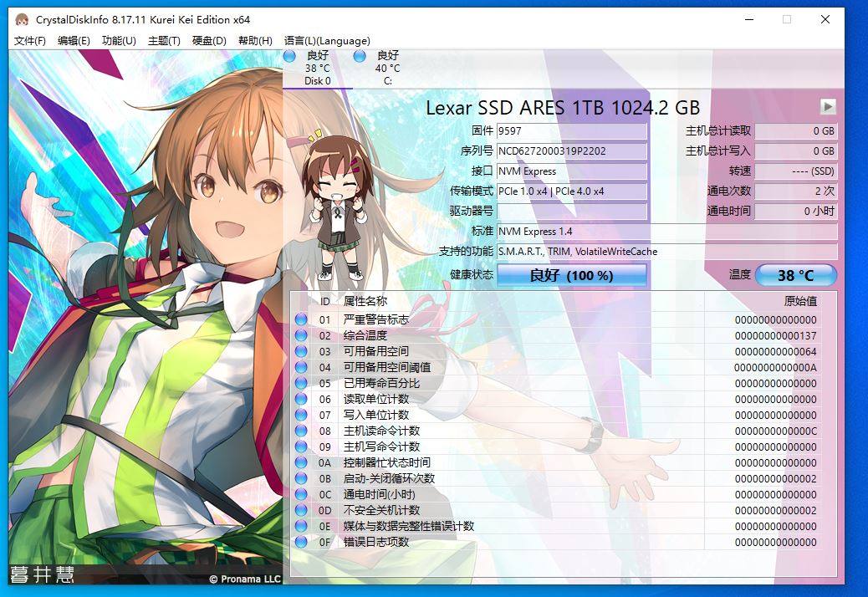The height and width of the screenshot is (597, 868).
Task: Click the serial number field
Action: tap(571, 151)
